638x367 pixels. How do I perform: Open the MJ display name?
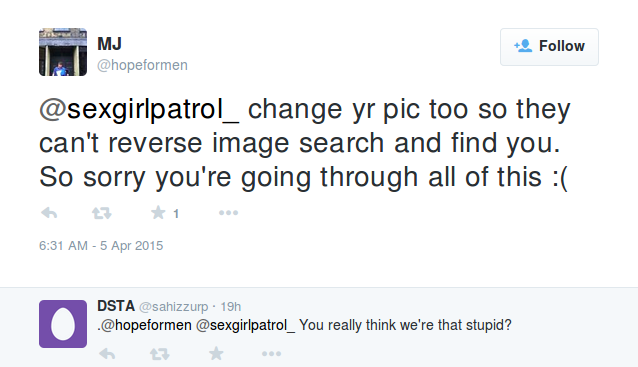(109, 44)
